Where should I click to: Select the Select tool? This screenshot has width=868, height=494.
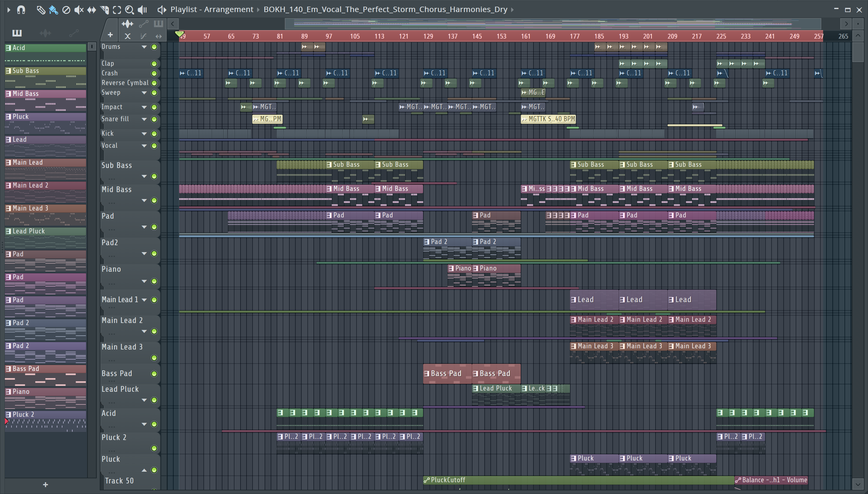point(117,10)
